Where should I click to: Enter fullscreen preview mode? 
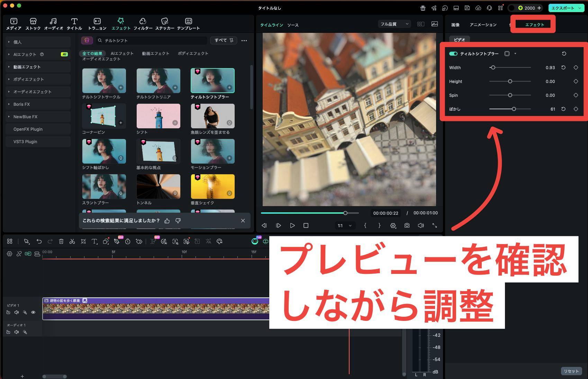click(435, 225)
